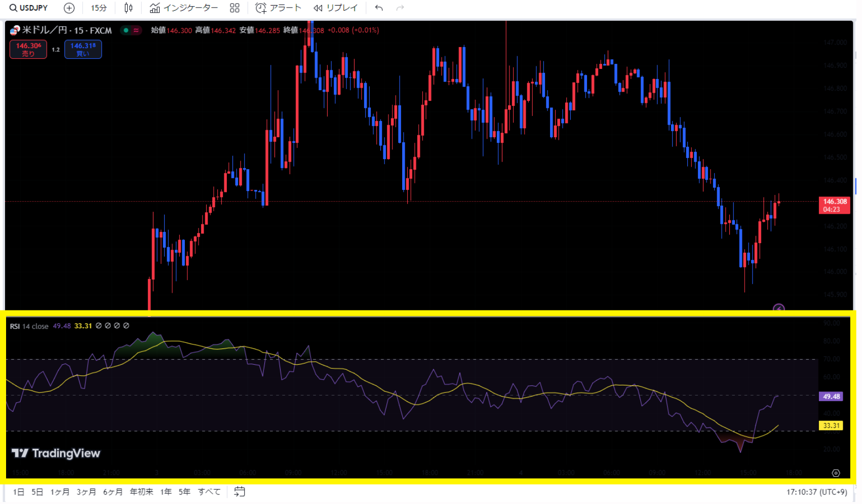Screen dimensions: 862x504
Task: Click the アラート alert button
Action: point(279,8)
